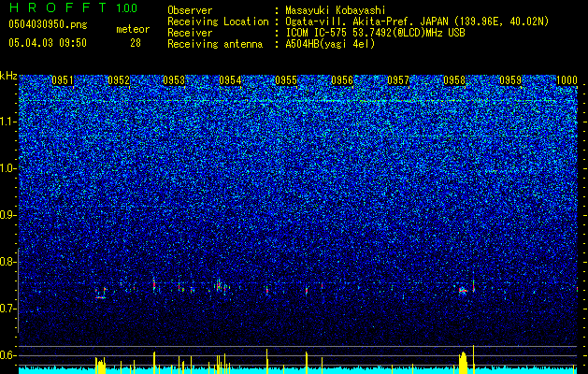Click the 0958 time marker
Viewport: 588px width, 374px height.
(x=454, y=80)
